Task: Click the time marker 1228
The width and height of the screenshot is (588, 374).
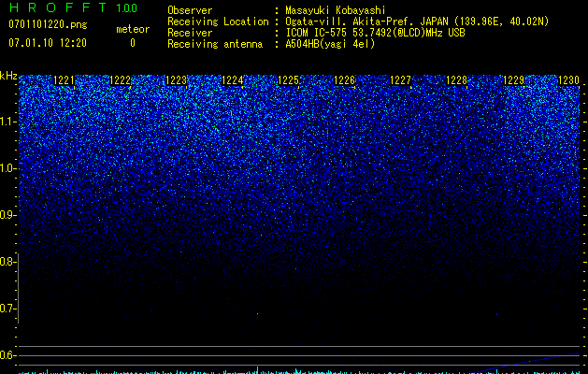Action: coord(457,80)
